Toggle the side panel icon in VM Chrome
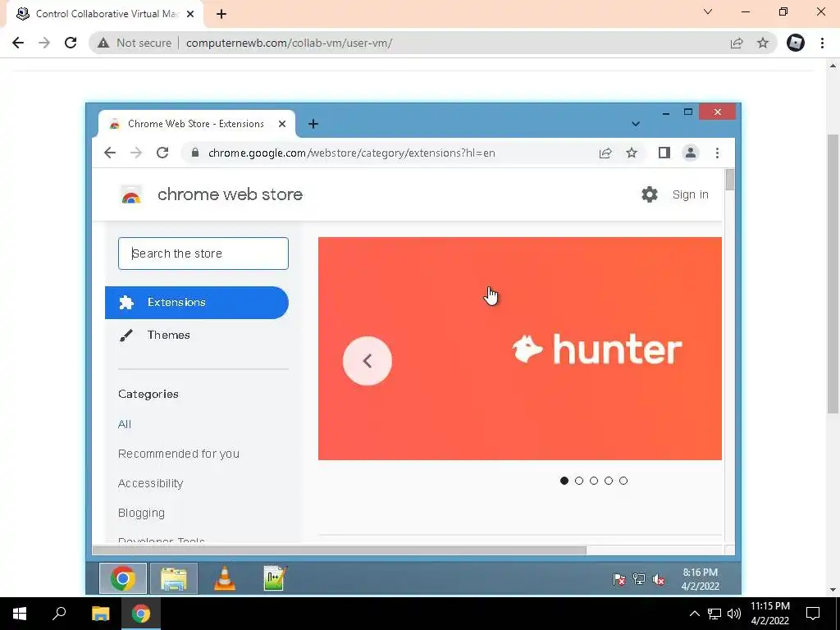The height and width of the screenshot is (630, 840). coord(664,153)
